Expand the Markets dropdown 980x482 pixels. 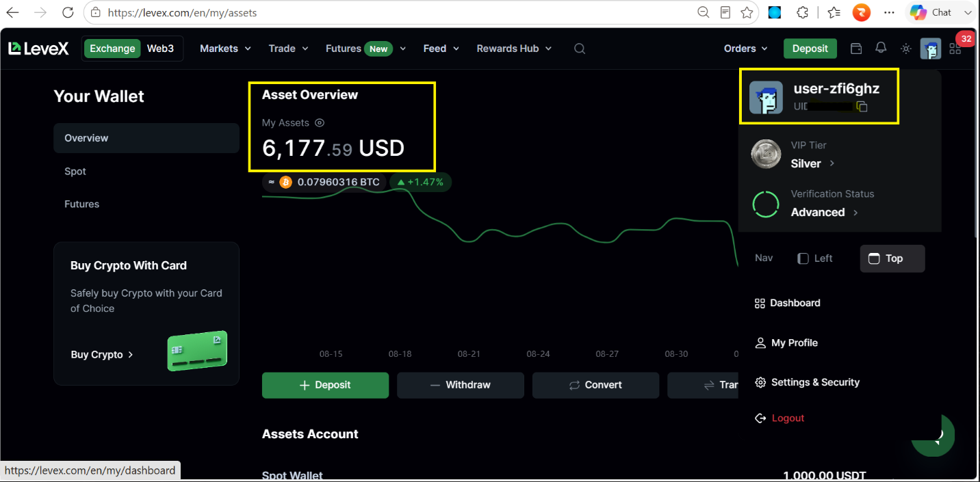click(225, 49)
